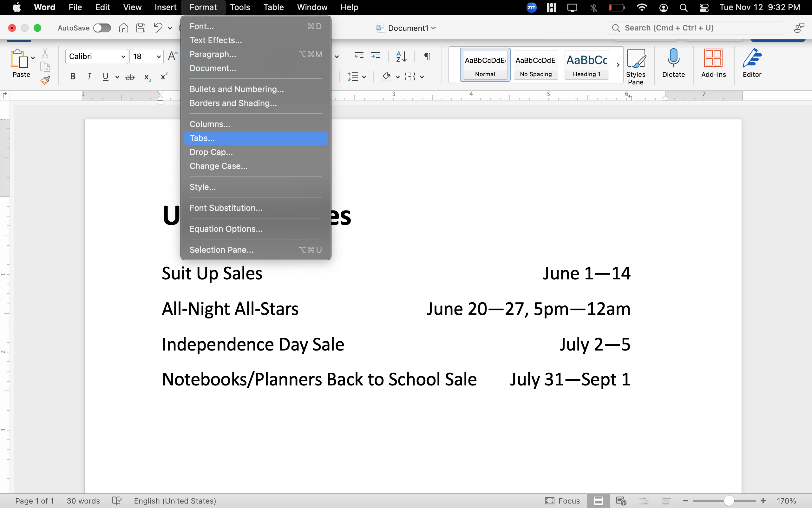Expand the Shading color dropdown arrow
This screenshot has height=508, width=812.
(398, 77)
